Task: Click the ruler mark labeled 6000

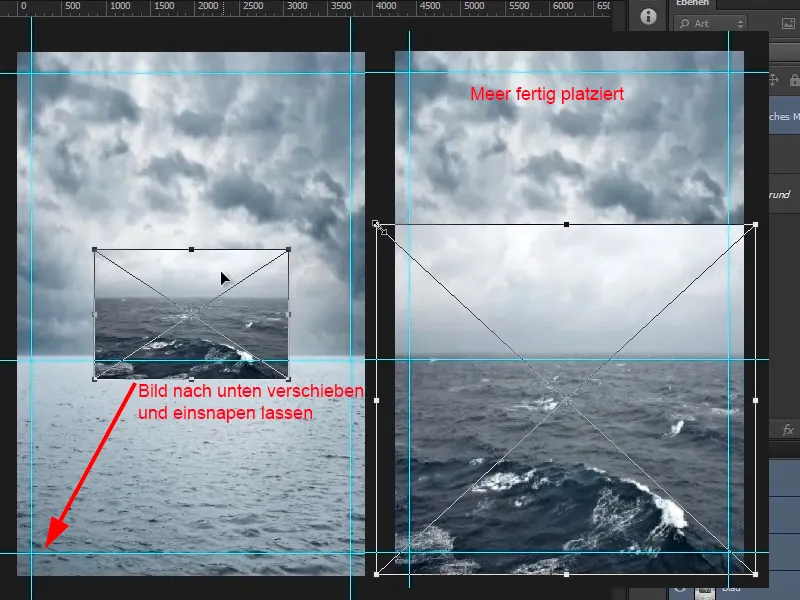Action: [x=563, y=6]
